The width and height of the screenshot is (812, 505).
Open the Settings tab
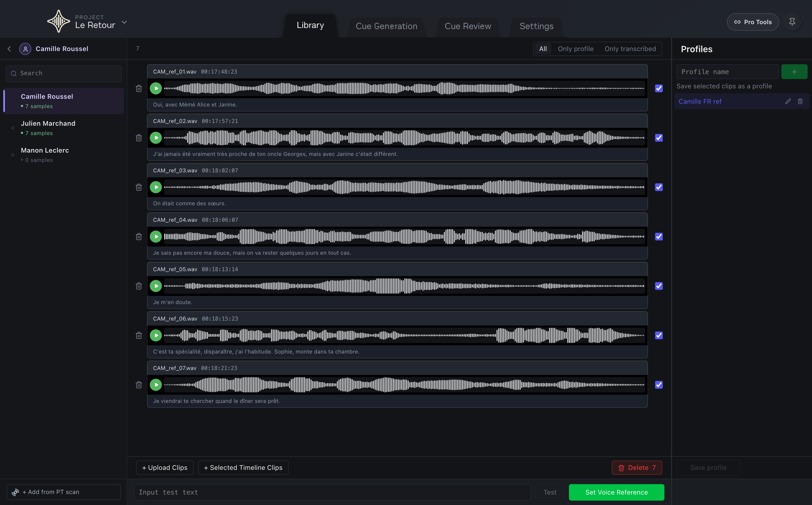tap(536, 26)
